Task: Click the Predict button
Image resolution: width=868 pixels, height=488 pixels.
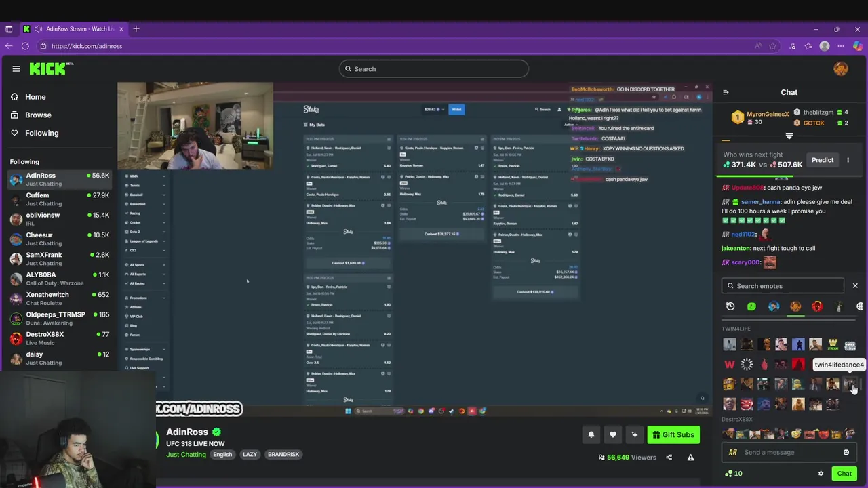Action: 823,160
